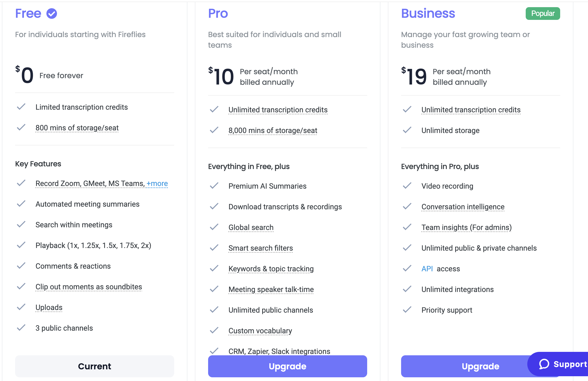Click the checkmark beside Unlimited storage

pyautogui.click(x=407, y=130)
